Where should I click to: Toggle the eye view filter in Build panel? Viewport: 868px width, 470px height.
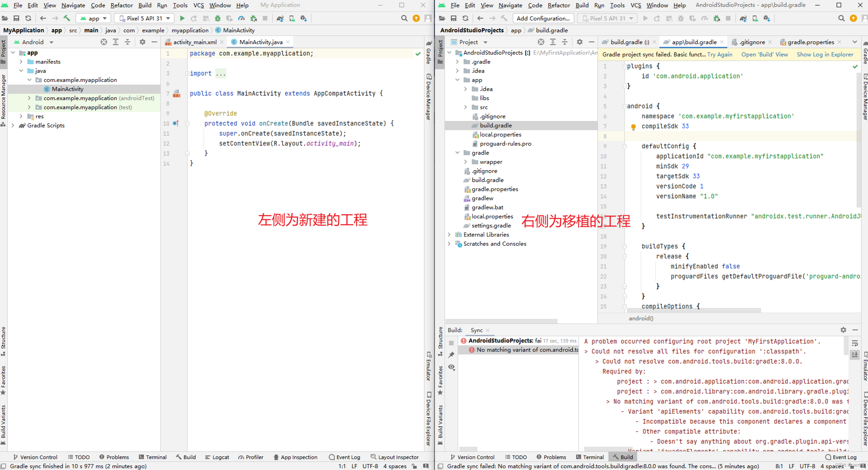point(451,367)
